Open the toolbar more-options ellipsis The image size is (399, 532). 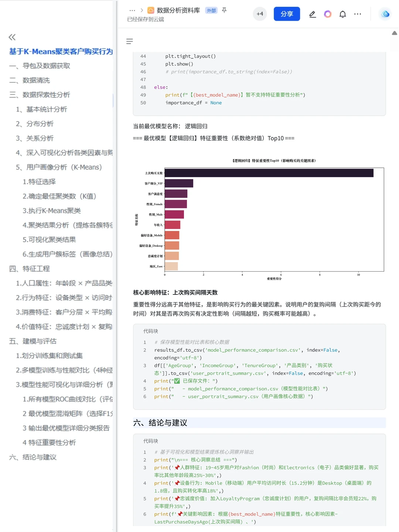pos(357,14)
